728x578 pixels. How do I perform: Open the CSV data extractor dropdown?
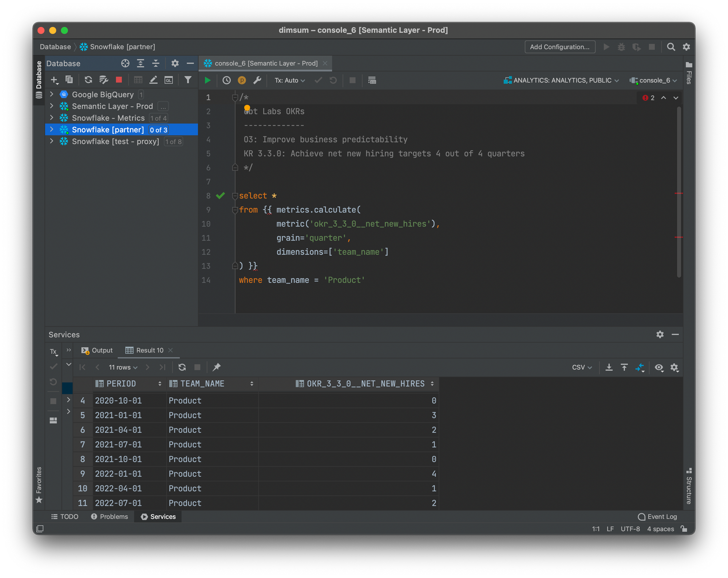coord(582,368)
